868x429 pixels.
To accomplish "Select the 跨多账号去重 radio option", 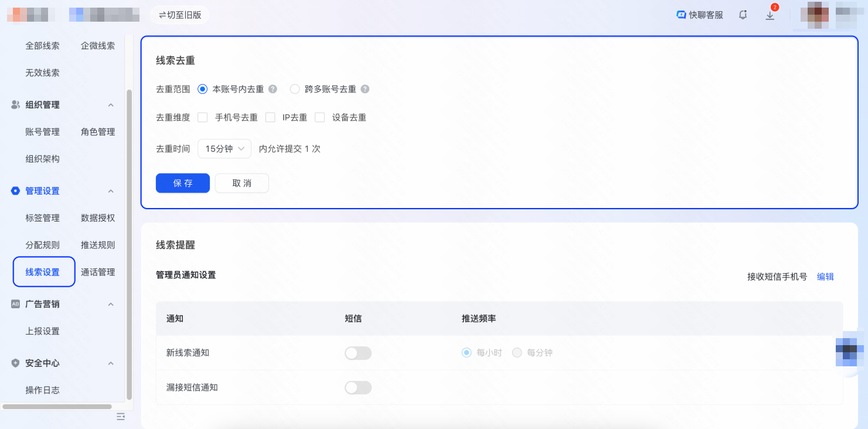I will coord(295,88).
